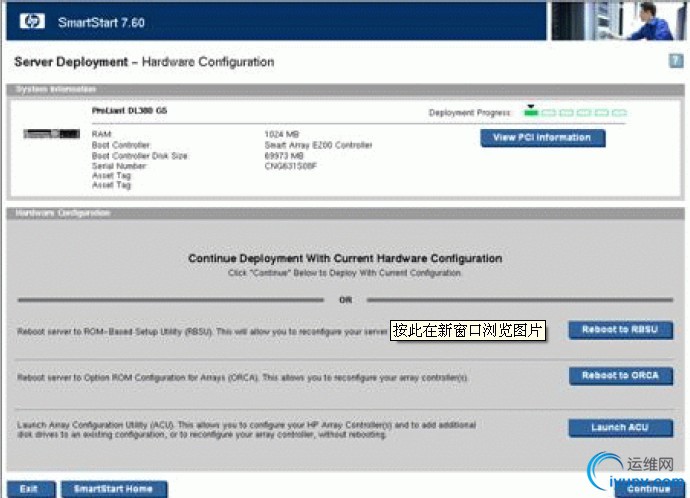The height and width of the screenshot is (498, 690).
Task: Click the HP logo icon
Action: point(32,21)
